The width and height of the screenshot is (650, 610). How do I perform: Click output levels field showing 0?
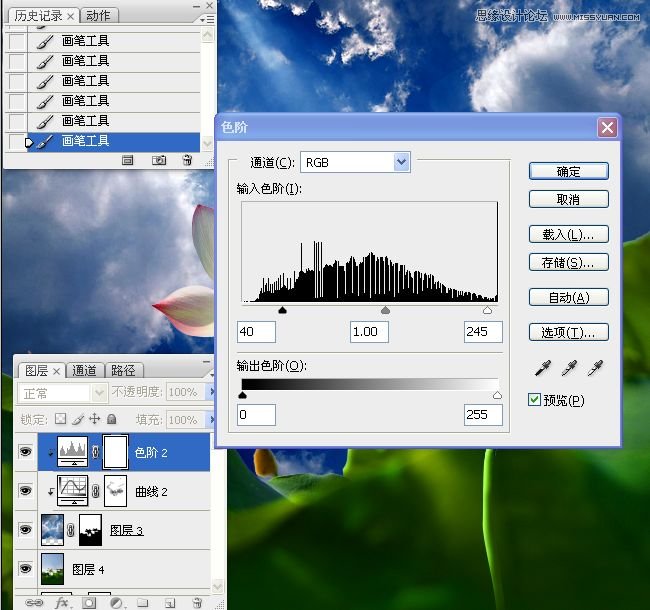[256, 414]
